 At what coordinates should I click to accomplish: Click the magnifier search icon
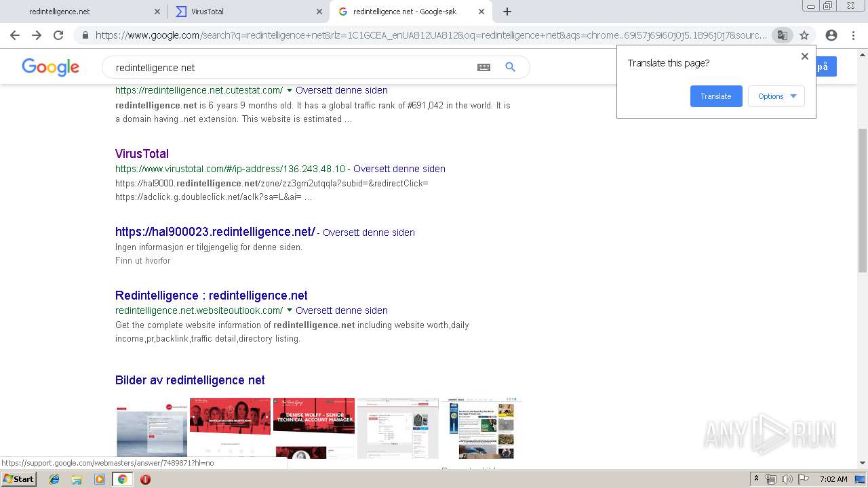pyautogui.click(x=511, y=67)
